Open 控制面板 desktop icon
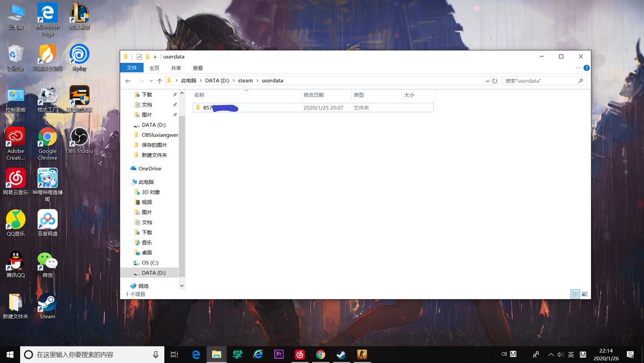The width and height of the screenshot is (644, 363). [x=16, y=99]
